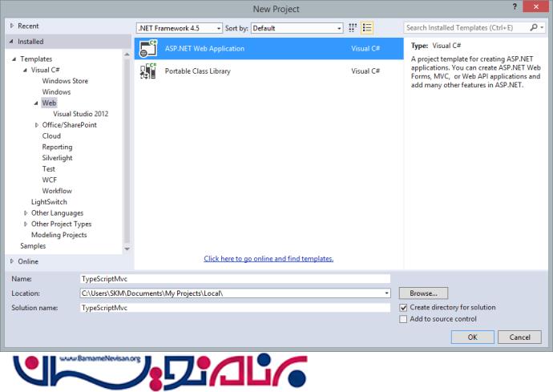Select the Portable Class Library template icon
This screenshot has height=392, width=553.
click(x=148, y=71)
